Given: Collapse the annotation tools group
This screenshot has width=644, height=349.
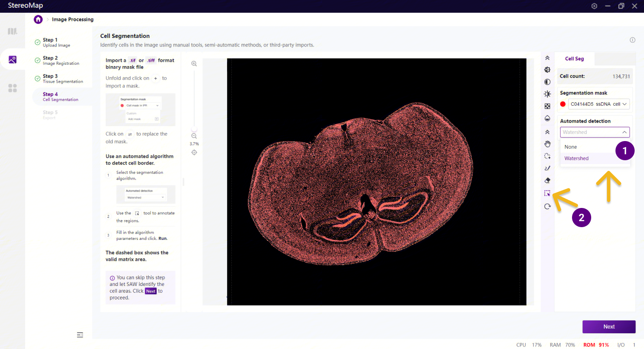Looking at the screenshot, I should (x=547, y=132).
